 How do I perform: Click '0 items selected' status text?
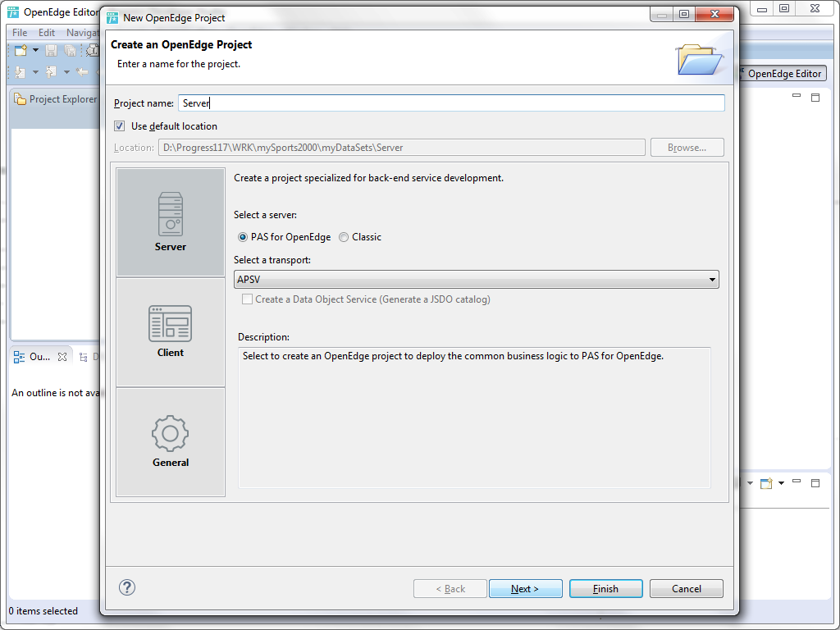(x=43, y=611)
